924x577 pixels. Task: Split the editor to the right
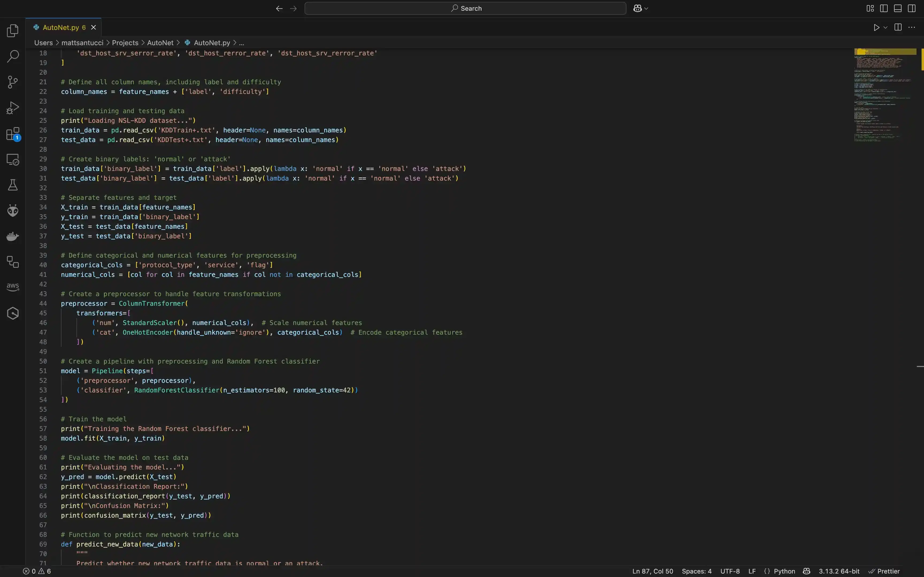[x=898, y=27]
